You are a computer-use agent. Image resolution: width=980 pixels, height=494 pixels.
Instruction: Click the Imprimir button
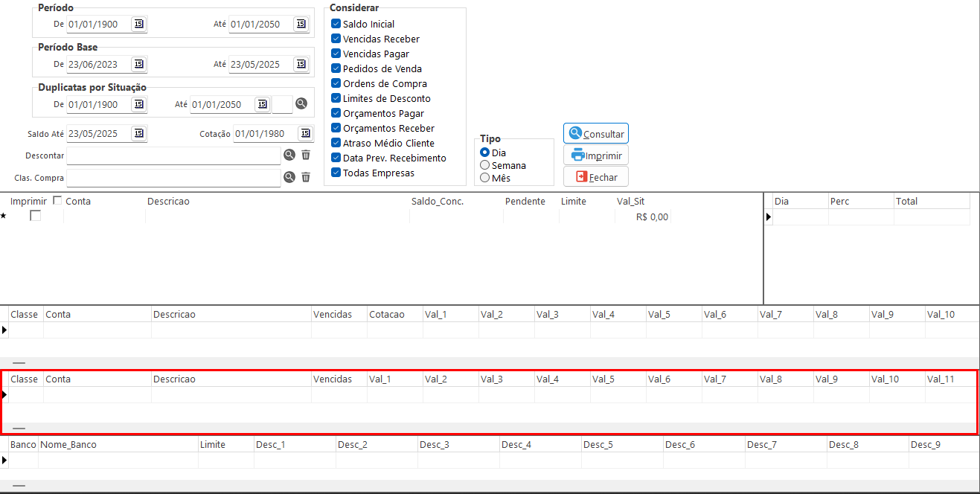coord(595,155)
